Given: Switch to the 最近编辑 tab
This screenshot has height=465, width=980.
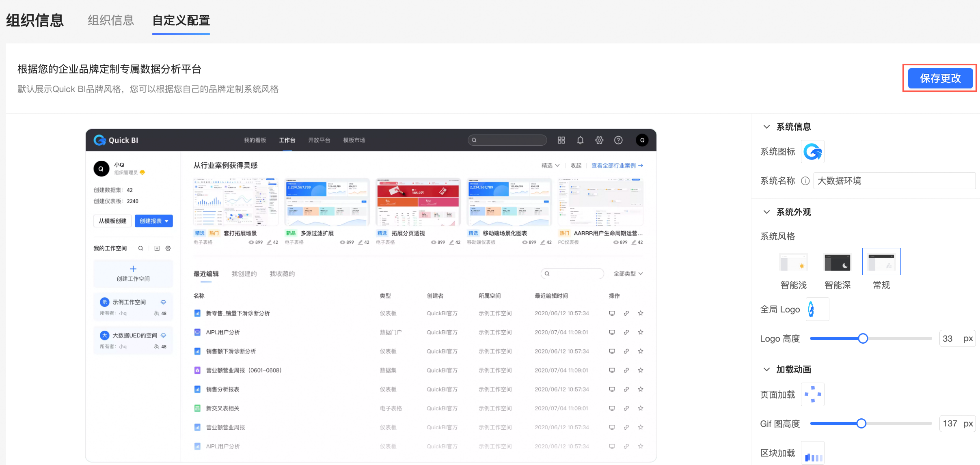Looking at the screenshot, I should click(x=206, y=274).
